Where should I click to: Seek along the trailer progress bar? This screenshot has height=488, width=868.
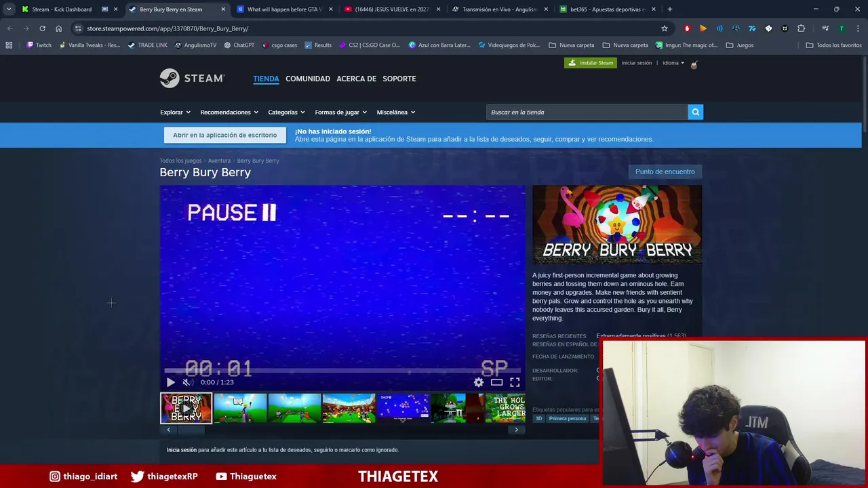pos(342,371)
